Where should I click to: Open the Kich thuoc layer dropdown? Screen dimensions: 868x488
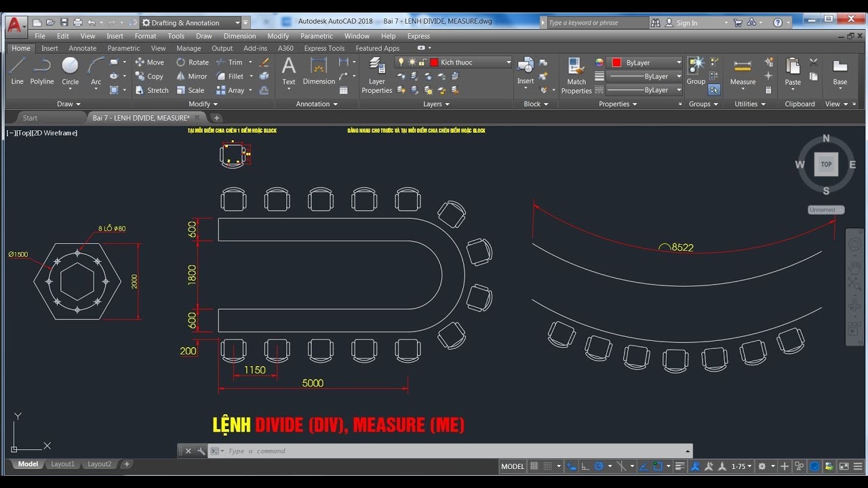509,62
